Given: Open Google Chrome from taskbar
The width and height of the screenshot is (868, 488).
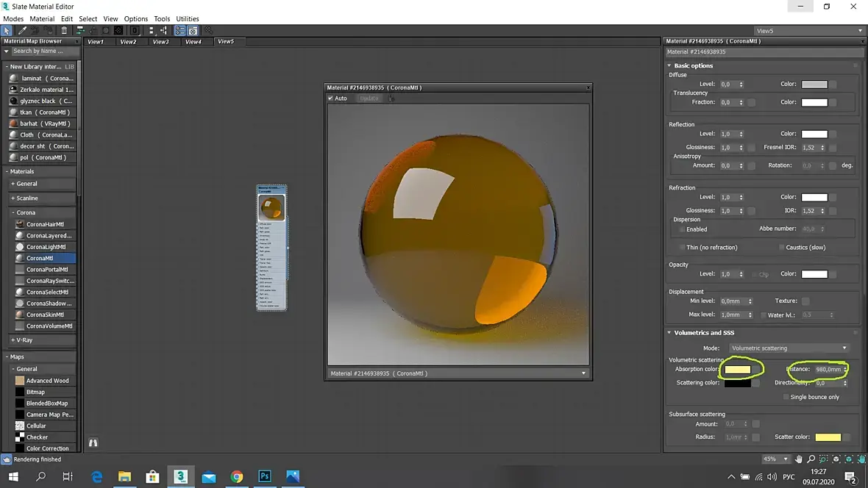Looking at the screenshot, I should point(237,476).
